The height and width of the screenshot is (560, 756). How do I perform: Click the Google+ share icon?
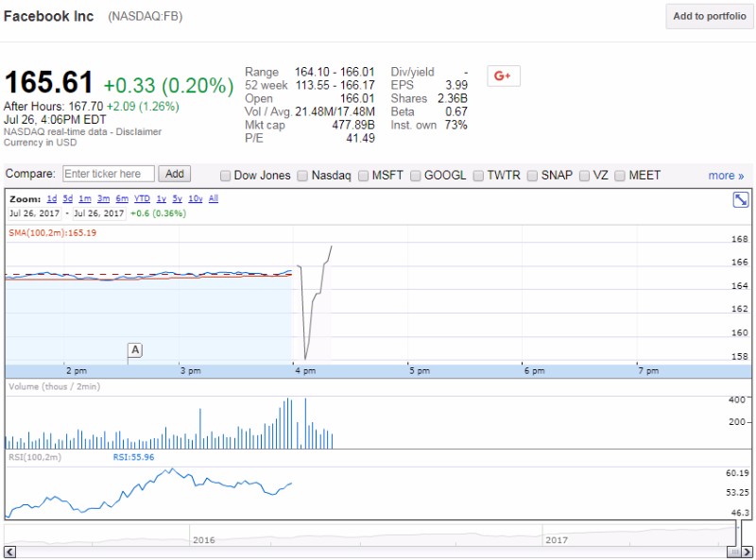click(504, 76)
